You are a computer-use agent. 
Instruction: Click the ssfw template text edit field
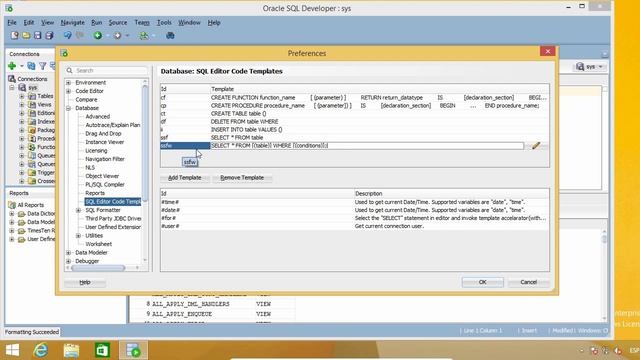(x=367, y=146)
